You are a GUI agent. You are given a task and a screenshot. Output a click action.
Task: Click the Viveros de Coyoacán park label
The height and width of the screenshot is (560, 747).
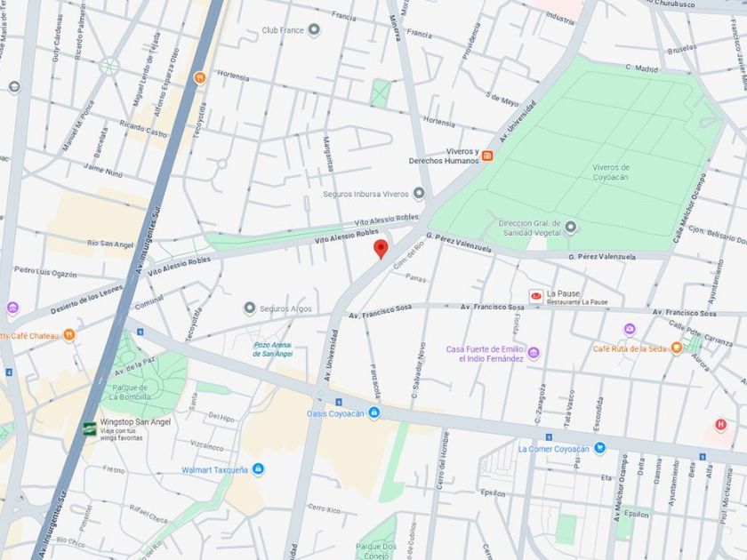(611, 172)
